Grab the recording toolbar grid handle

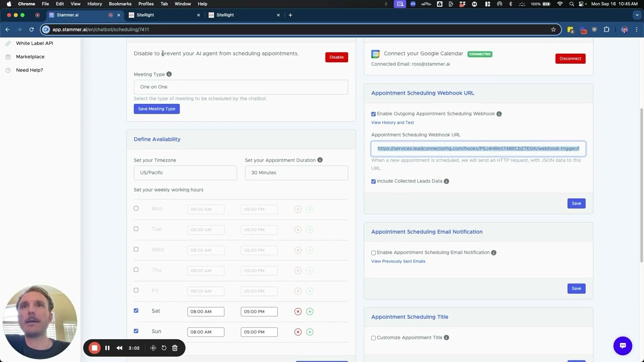point(153,348)
